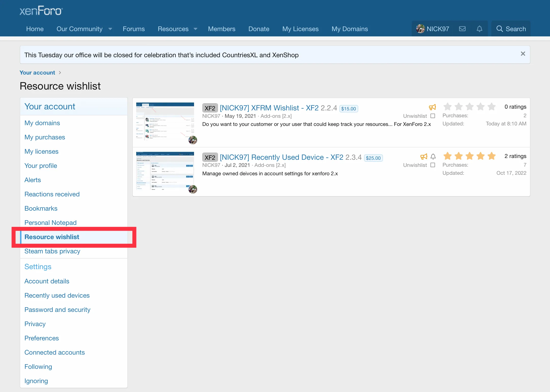Click NICK97 user avatar in navbar
The height and width of the screenshot is (392, 550).
420,29
